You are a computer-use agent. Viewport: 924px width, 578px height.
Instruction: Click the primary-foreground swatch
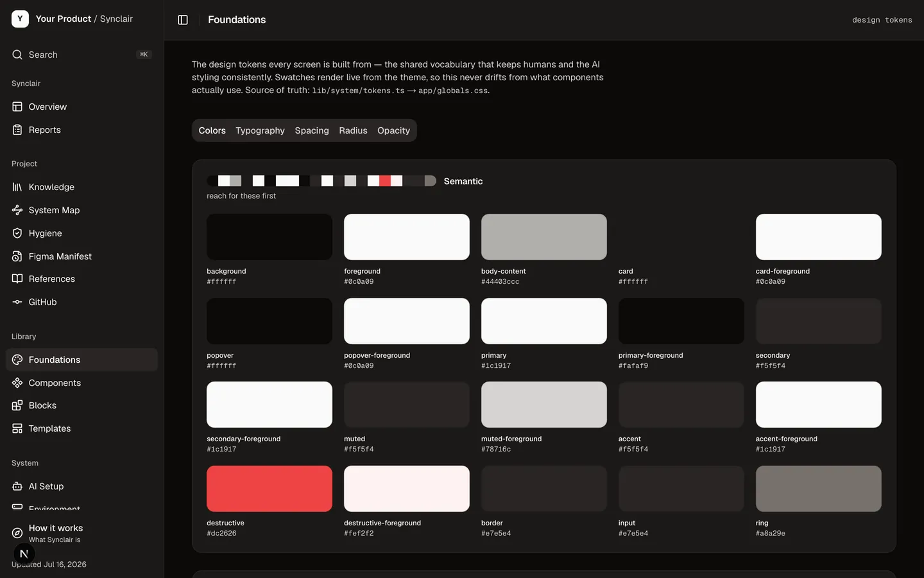[681, 321]
